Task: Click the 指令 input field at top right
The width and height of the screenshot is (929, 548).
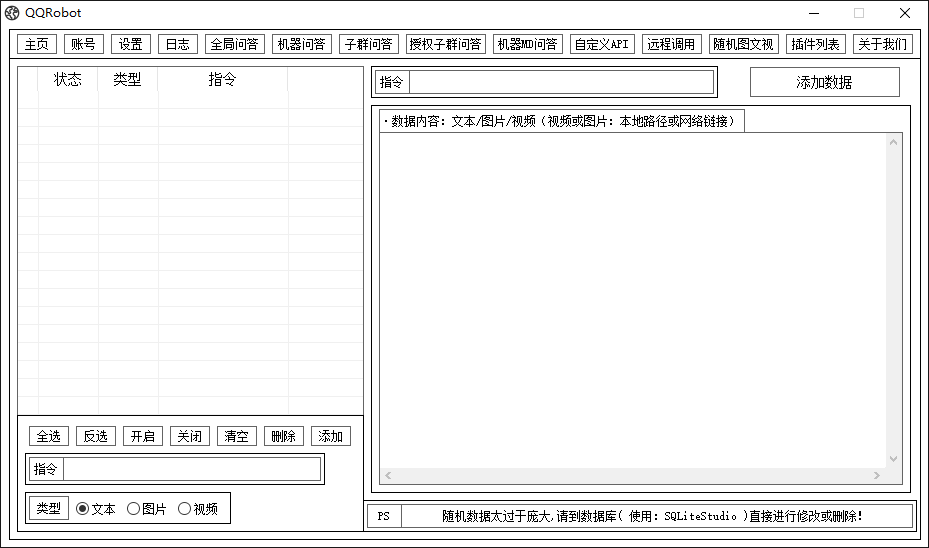Action: (x=561, y=82)
